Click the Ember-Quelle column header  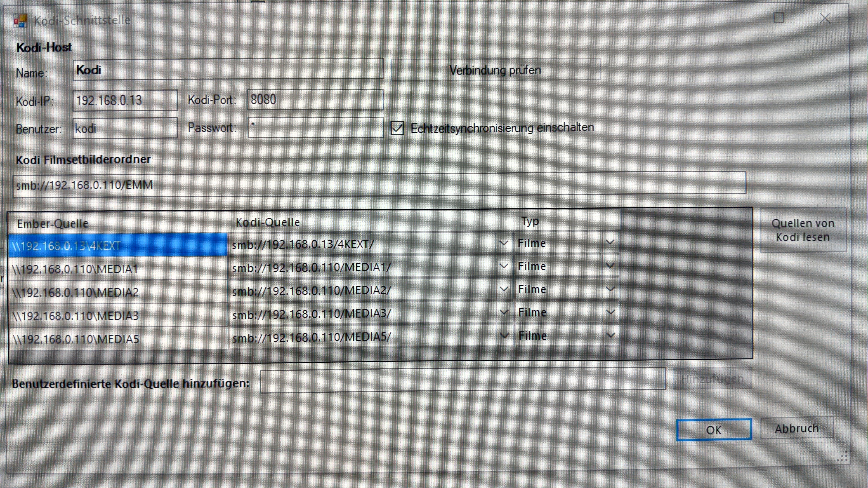click(x=118, y=223)
